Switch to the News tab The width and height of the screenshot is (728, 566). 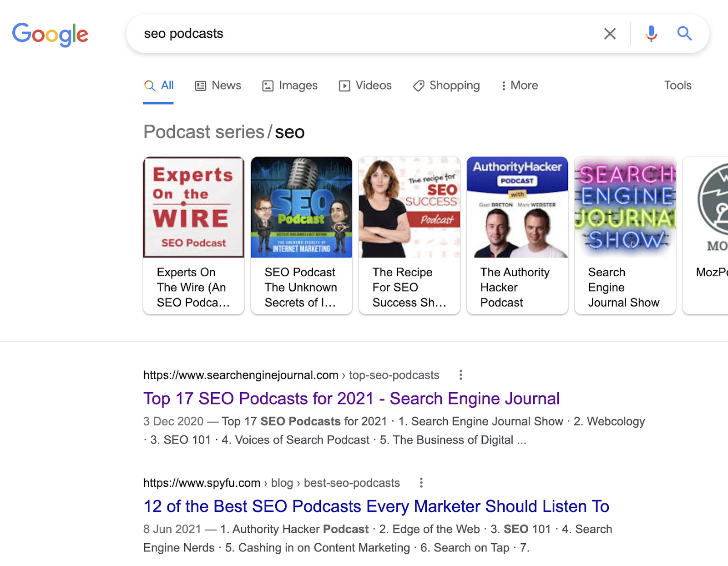[218, 86]
